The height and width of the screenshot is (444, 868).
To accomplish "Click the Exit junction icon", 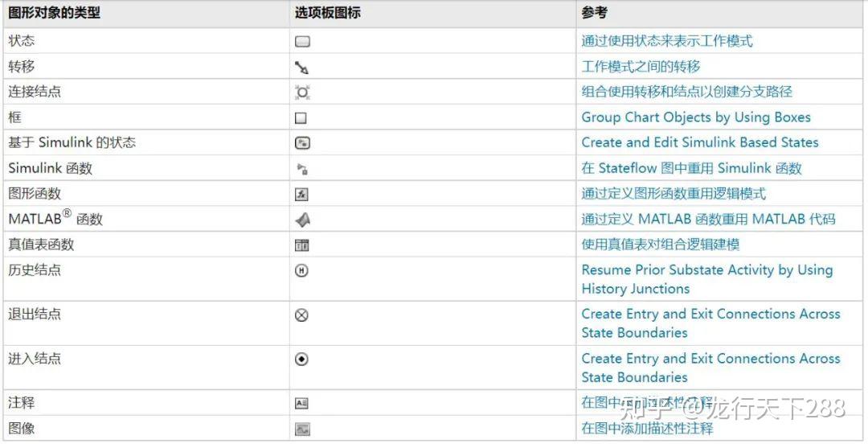I will 302,315.
